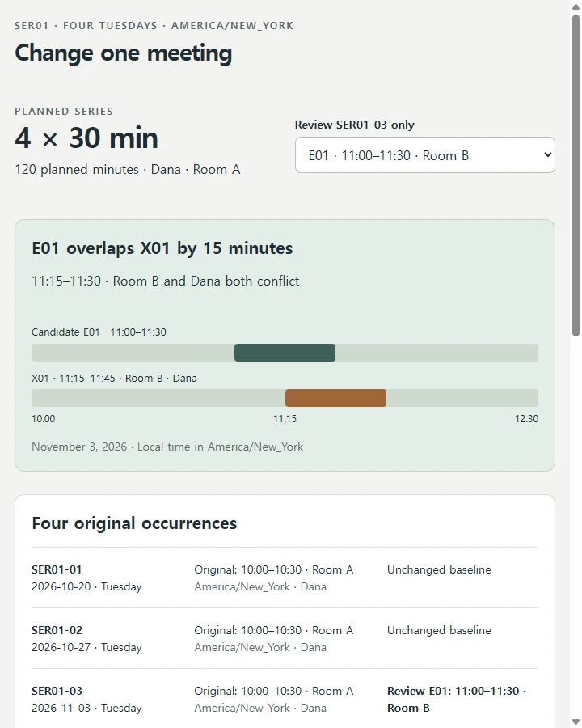Click 'SER01 · FOUR TUESDAYS · AMERICA/NEW_YORK' header
The height and width of the screenshot is (728, 582).
[154, 26]
